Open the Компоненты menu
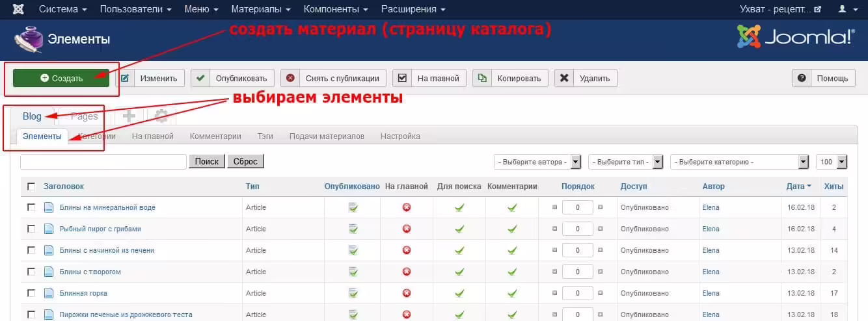This screenshot has width=868, height=321. (335, 9)
